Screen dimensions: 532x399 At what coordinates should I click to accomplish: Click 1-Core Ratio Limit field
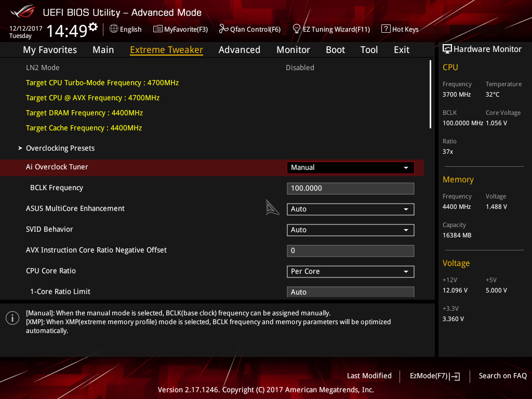coord(351,292)
